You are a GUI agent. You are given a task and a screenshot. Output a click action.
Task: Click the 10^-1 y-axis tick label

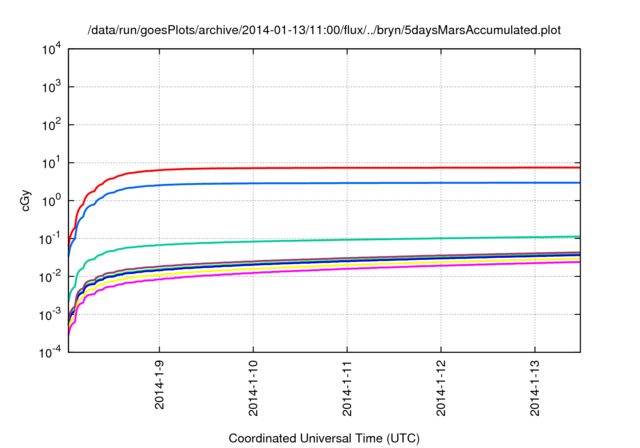[50, 238]
